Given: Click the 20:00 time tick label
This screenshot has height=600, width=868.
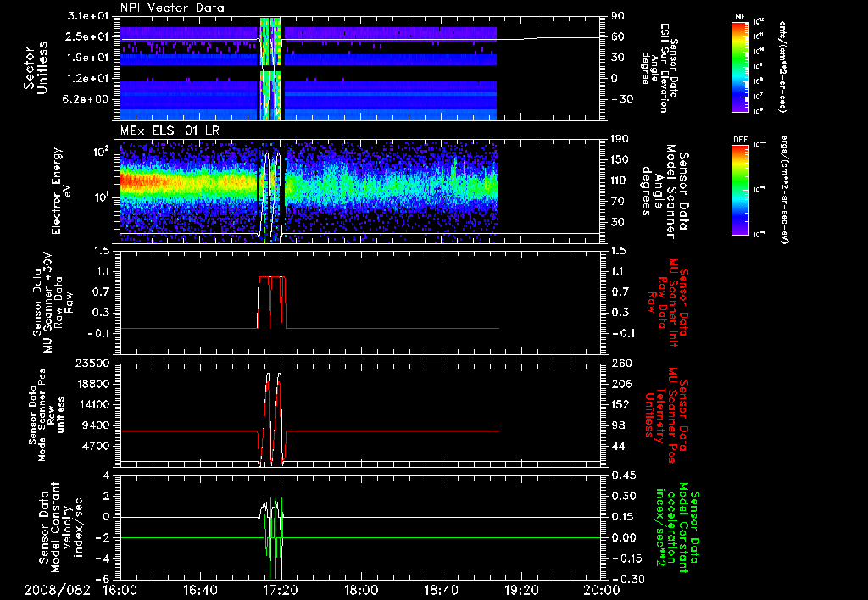Looking at the screenshot, I should [x=602, y=590].
